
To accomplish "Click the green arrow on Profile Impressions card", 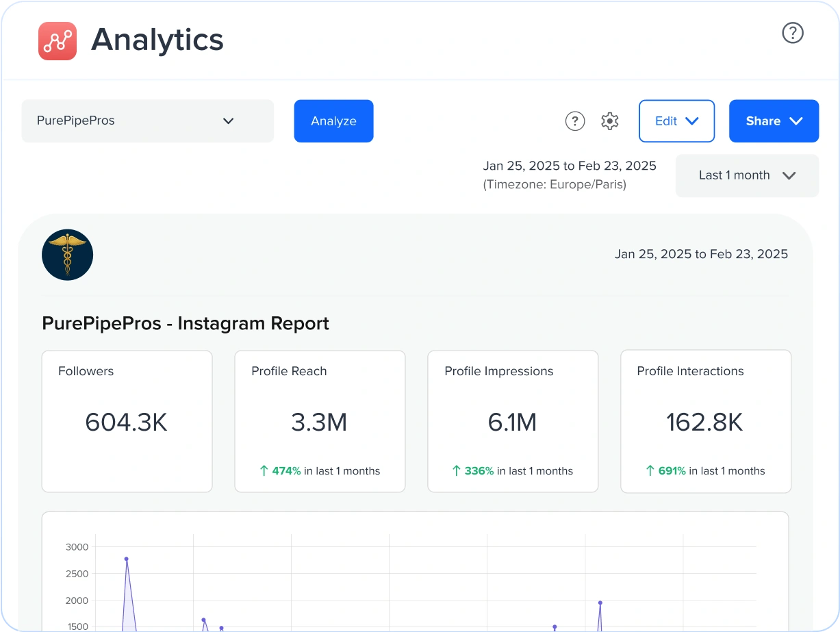I will pyautogui.click(x=456, y=470).
